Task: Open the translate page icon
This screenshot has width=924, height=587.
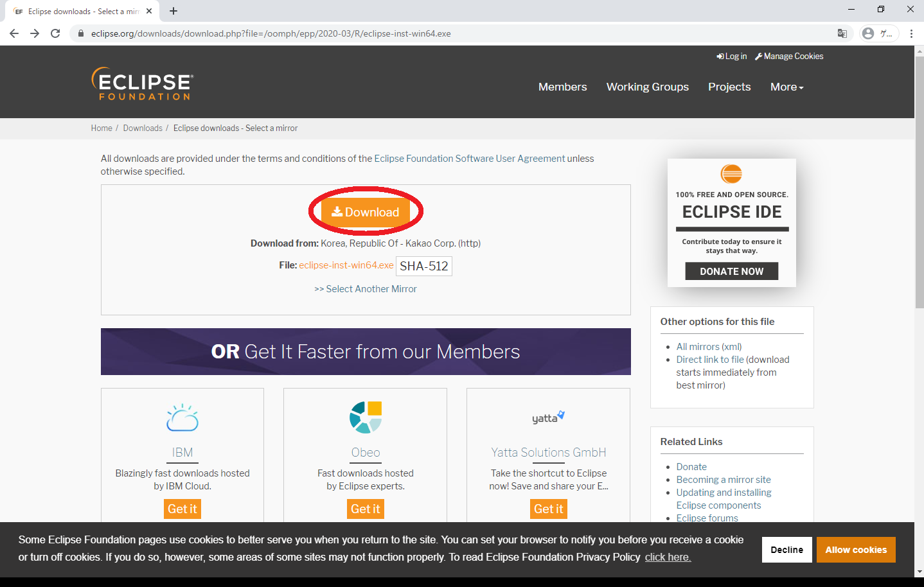Action: (x=842, y=33)
